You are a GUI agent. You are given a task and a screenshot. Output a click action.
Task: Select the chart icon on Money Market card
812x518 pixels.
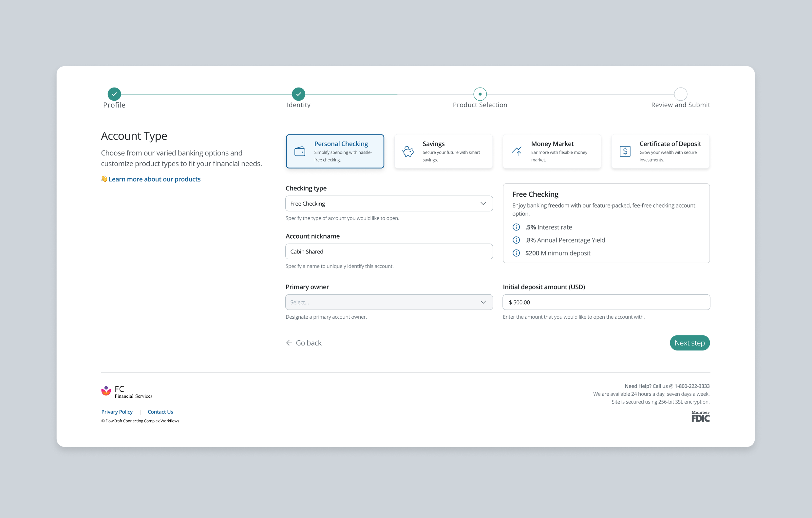[517, 151]
